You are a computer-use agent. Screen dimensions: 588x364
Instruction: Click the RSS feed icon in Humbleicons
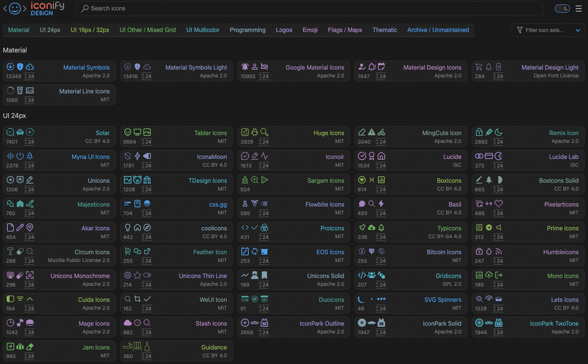(499, 251)
